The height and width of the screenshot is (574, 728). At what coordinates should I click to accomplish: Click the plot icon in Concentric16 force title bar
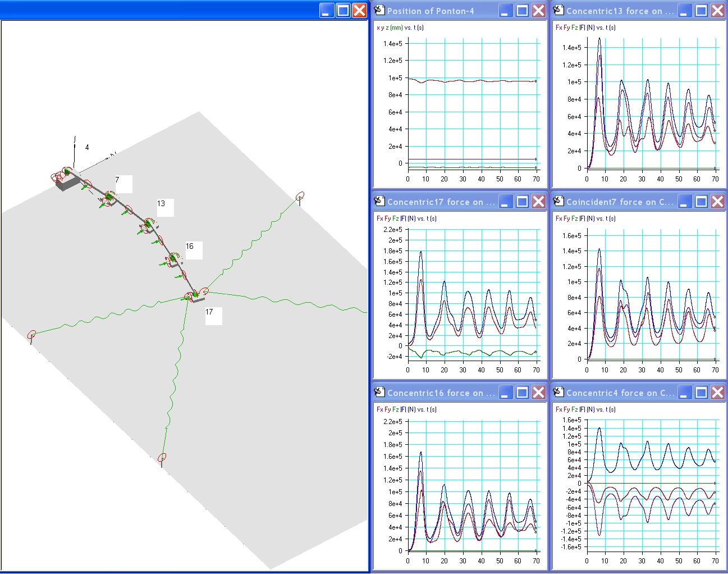[379, 392]
